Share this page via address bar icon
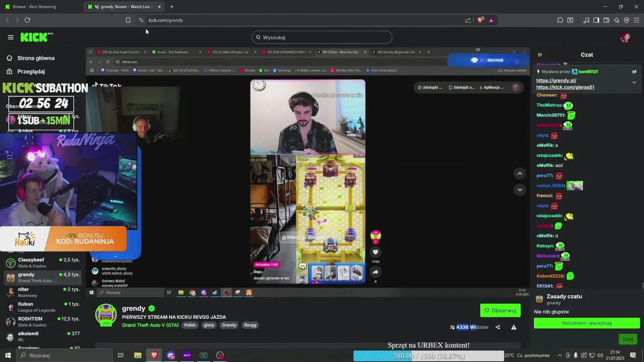This screenshot has height=362, width=644. click(x=468, y=20)
